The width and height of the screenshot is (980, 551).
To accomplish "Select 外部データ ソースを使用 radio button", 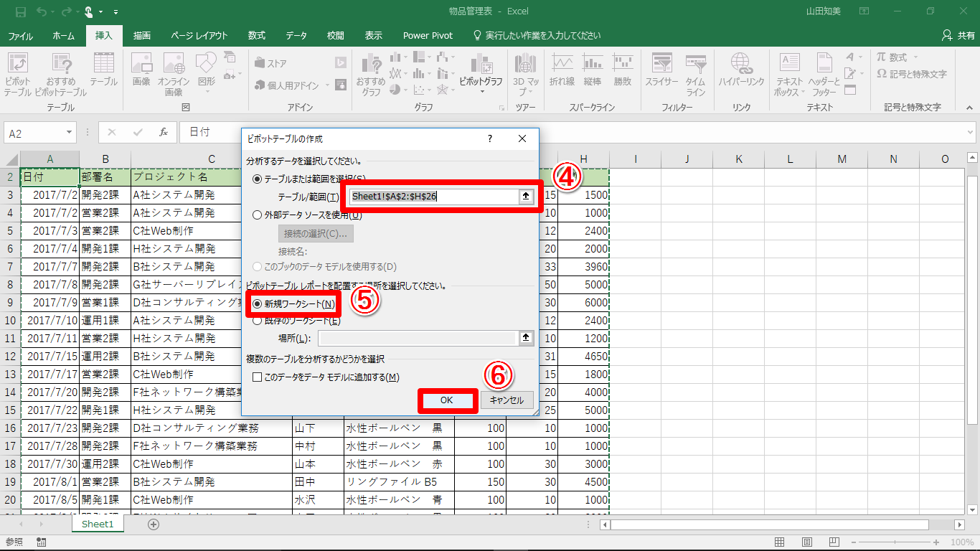I will tap(258, 215).
